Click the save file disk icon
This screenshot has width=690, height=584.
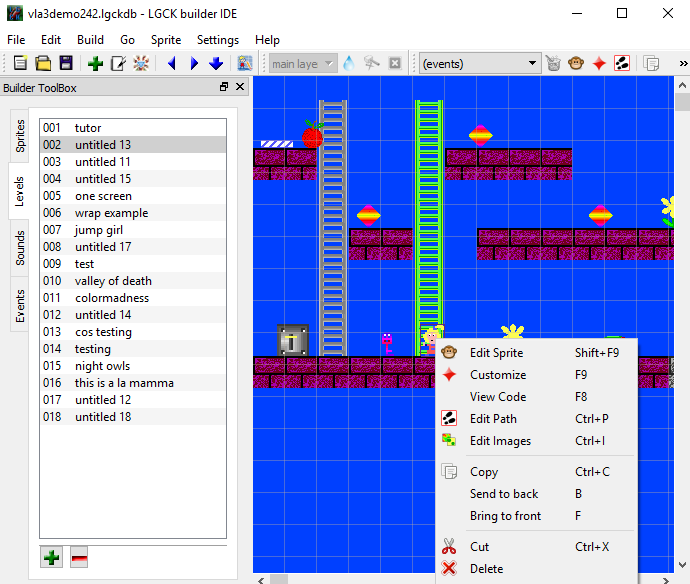tap(66, 64)
